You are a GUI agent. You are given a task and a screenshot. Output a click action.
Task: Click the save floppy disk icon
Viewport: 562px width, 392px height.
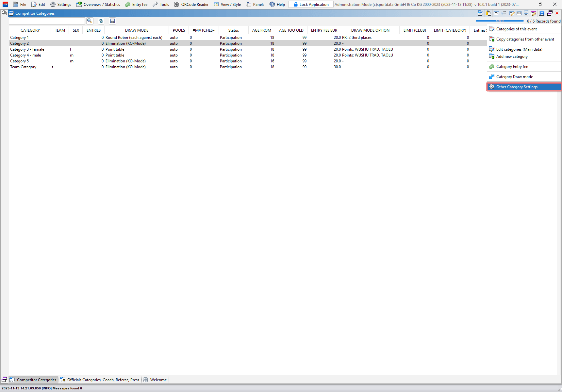pos(112,21)
